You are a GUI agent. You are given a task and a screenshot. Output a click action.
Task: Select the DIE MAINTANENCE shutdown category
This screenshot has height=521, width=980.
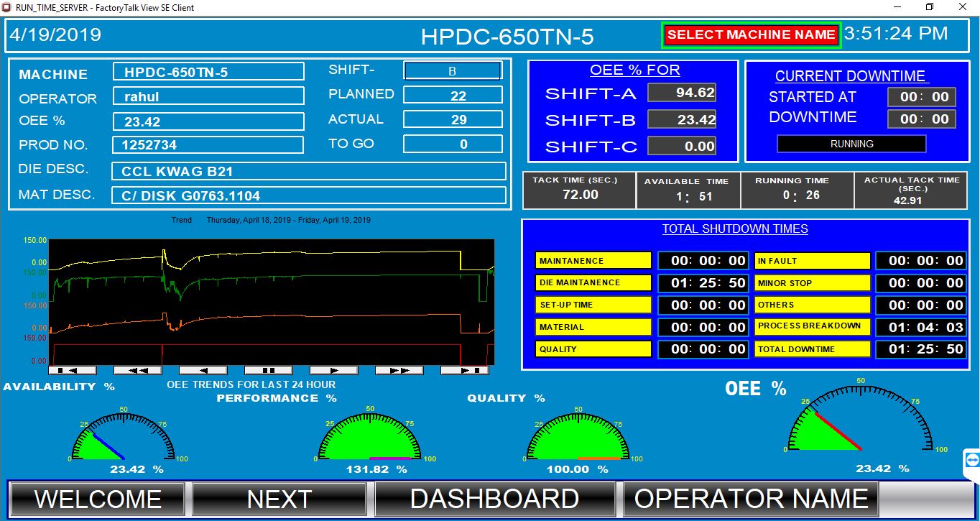(592, 282)
